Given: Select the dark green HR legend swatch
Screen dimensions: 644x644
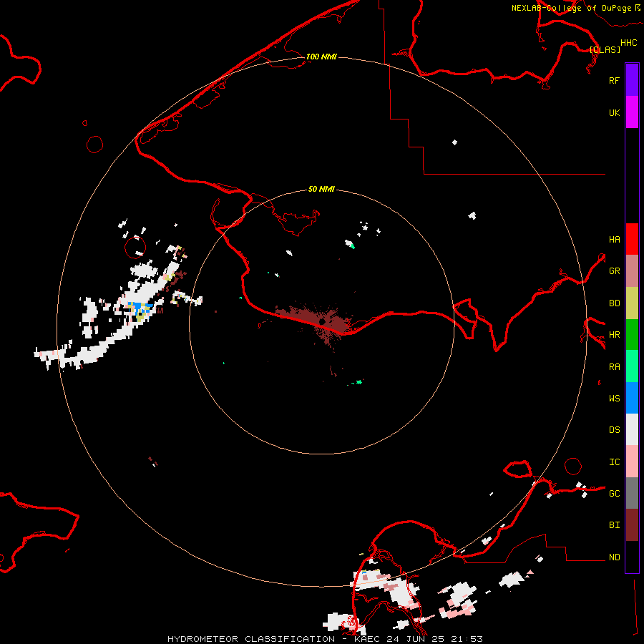Looking at the screenshot, I should (x=632, y=335).
